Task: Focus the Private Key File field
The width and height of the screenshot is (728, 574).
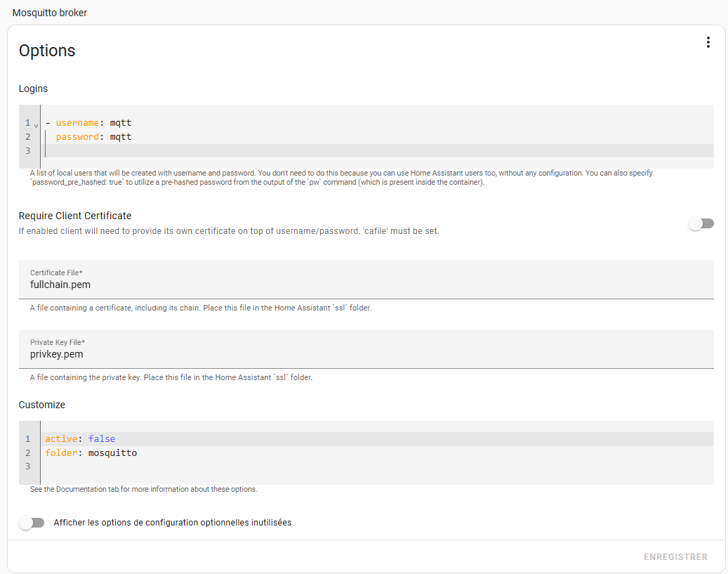Action: (366, 354)
